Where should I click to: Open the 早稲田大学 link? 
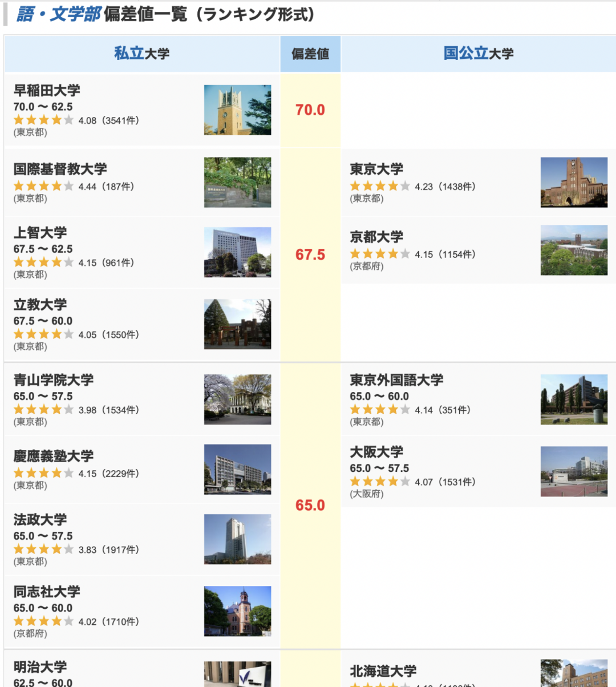point(47,90)
